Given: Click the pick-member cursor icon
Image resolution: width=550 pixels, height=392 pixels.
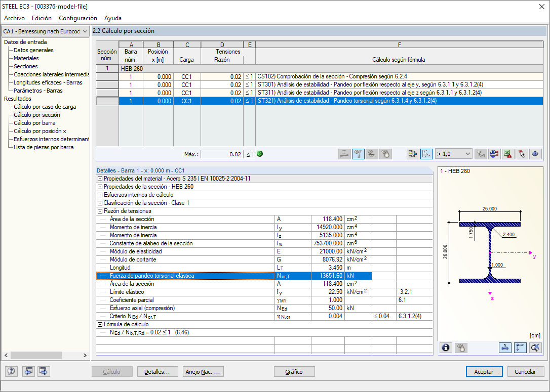Looking at the screenshot, I should pos(521,154).
